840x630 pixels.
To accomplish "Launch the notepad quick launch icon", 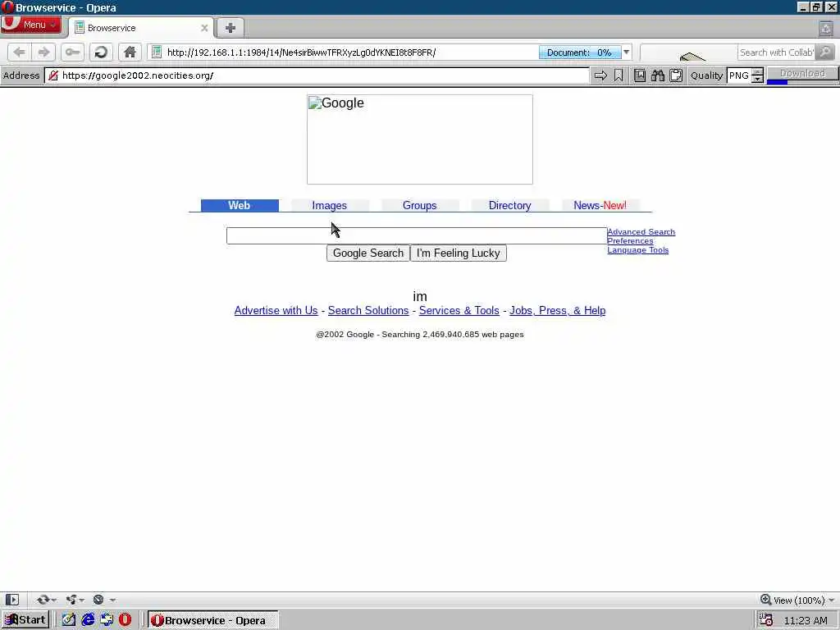I will click(69, 620).
